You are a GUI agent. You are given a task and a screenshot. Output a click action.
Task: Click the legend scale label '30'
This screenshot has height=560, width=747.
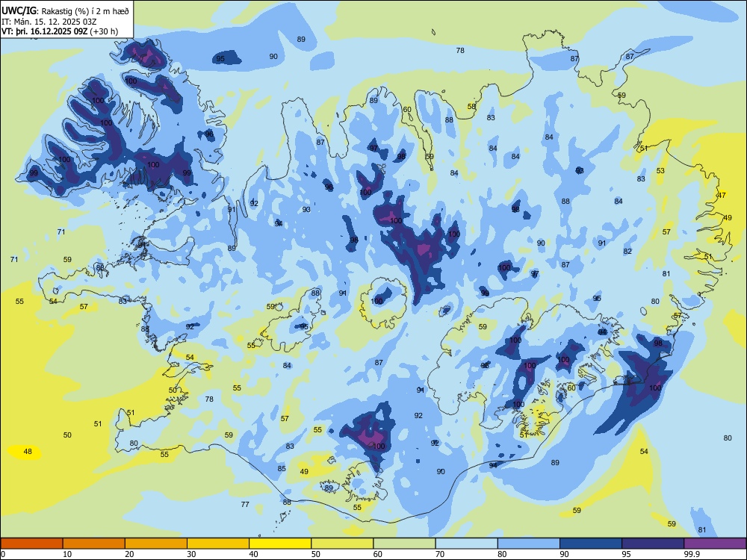[x=191, y=554]
